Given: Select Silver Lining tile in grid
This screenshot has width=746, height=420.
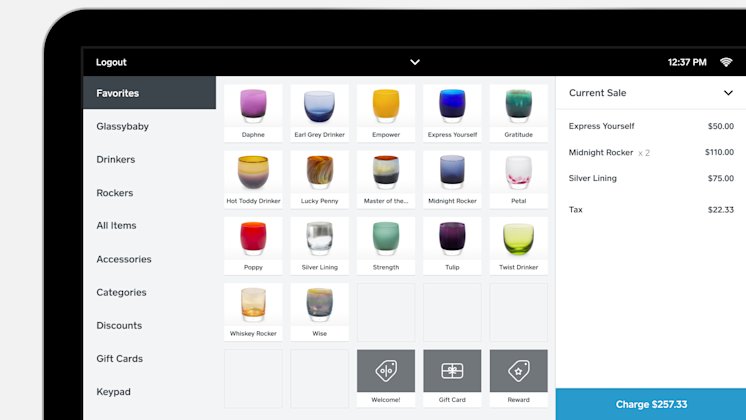Looking at the screenshot, I should click(x=319, y=246).
